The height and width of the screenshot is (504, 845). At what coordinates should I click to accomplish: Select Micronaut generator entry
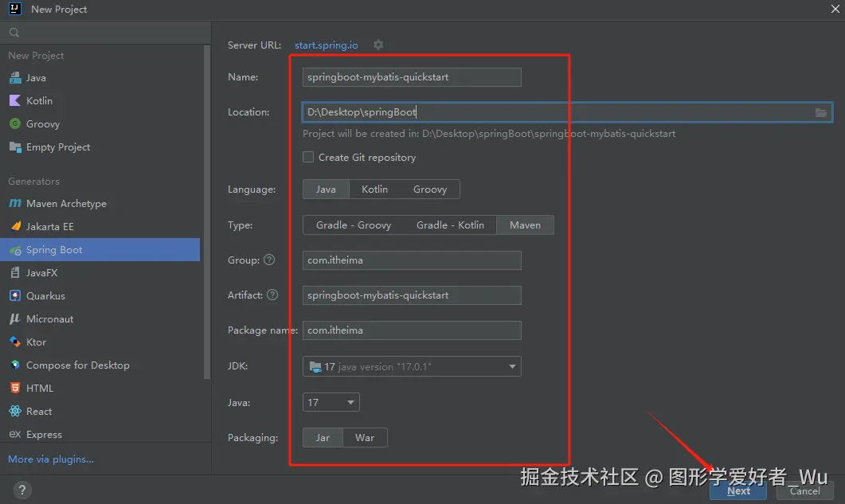[100, 319]
